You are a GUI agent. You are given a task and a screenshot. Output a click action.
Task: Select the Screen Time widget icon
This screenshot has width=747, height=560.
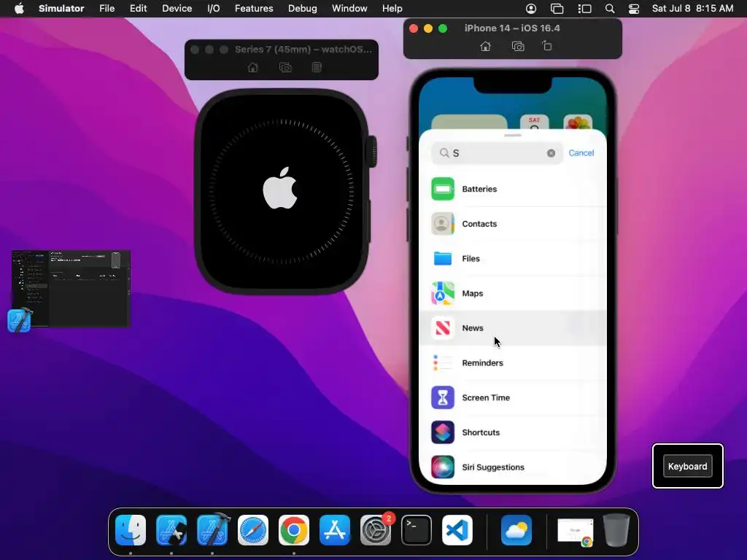coord(443,397)
